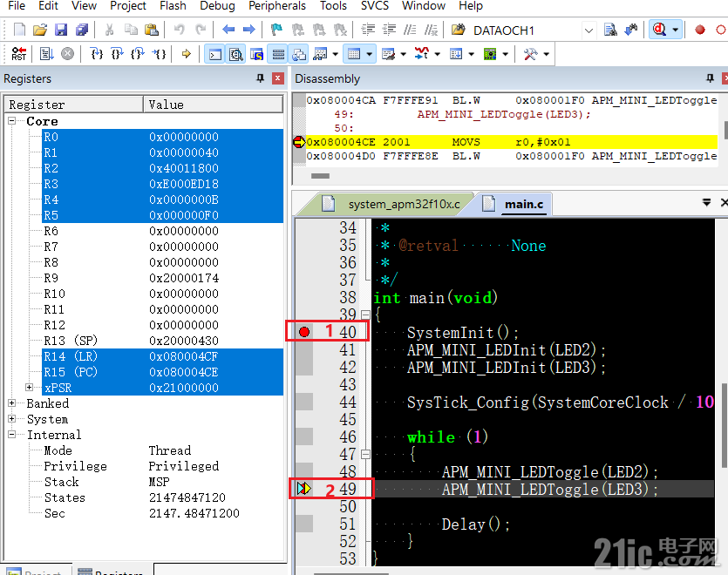Navigate backward with the left arrow
This screenshot has height=575, width=728.
click(228, 30)
